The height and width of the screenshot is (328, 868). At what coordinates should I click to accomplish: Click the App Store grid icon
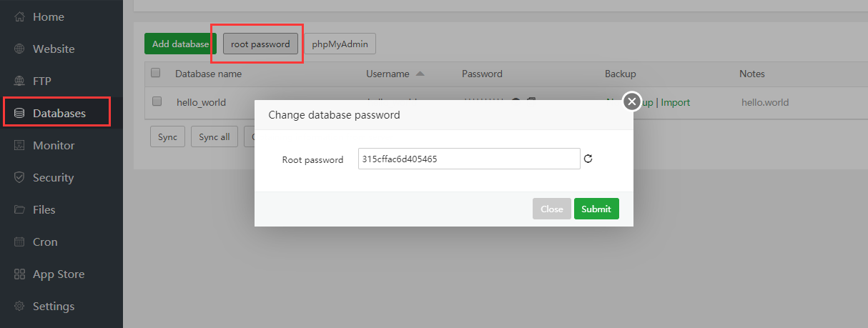(20, 274)
